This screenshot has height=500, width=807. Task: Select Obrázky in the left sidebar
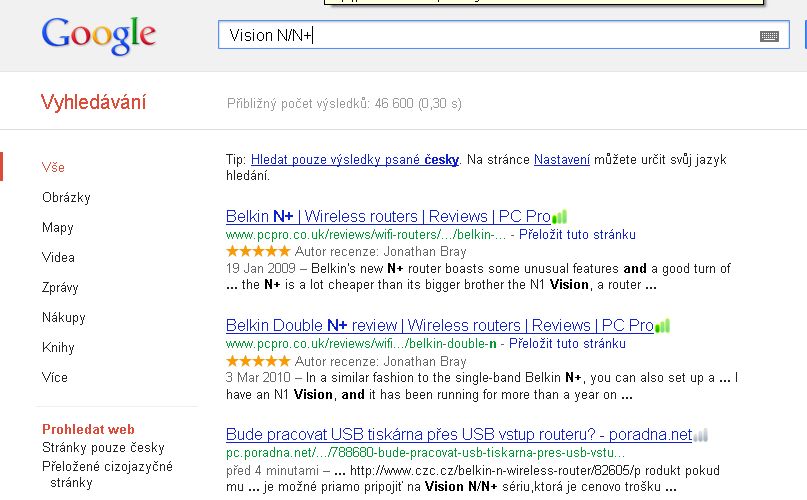[x=66, y=197]
